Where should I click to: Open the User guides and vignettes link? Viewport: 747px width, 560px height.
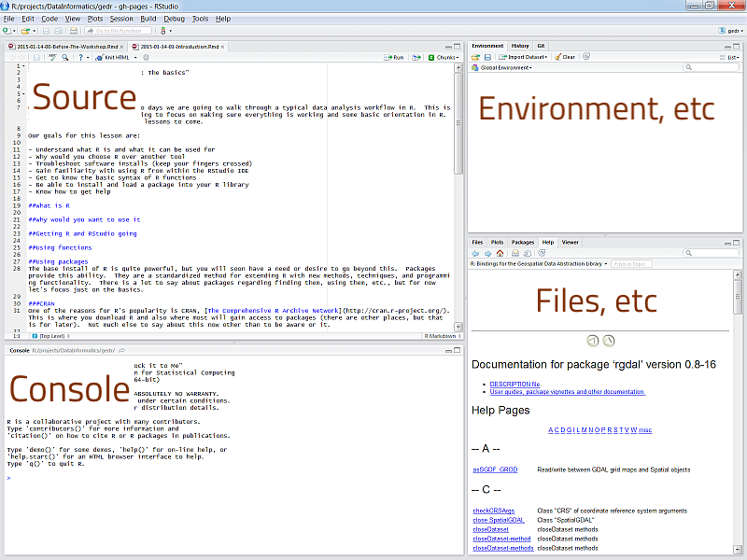coord(568,392)
